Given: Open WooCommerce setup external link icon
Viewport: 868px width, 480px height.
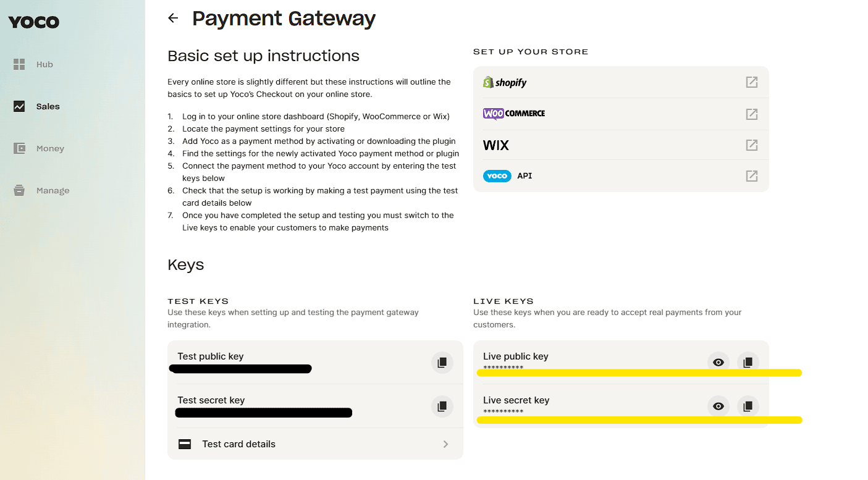Looking at the screenshot, I should (x=751, y=114).
